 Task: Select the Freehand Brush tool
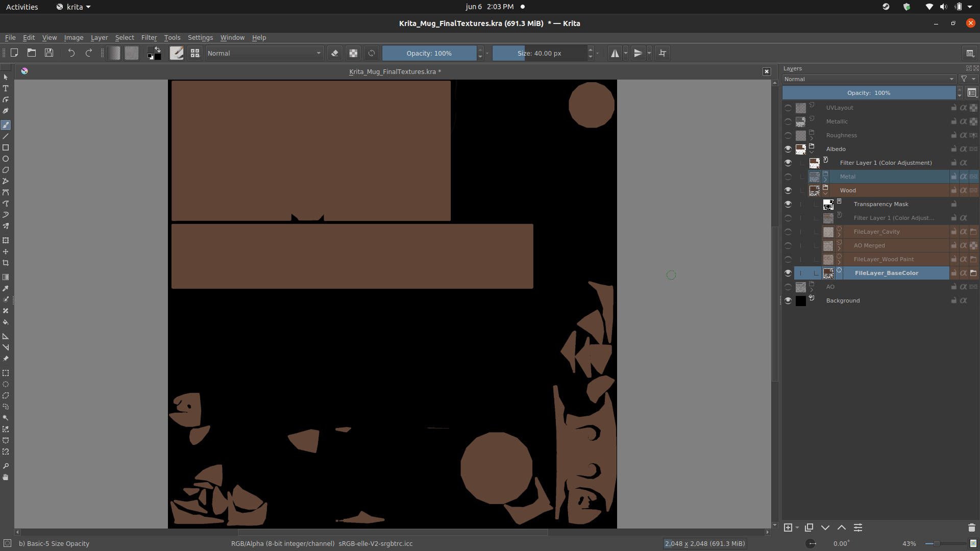click(6, 124)
